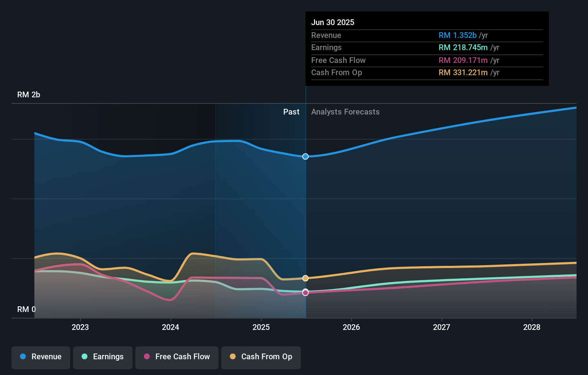Click the pink Free Cash Flow legend dot

[148, 357]
